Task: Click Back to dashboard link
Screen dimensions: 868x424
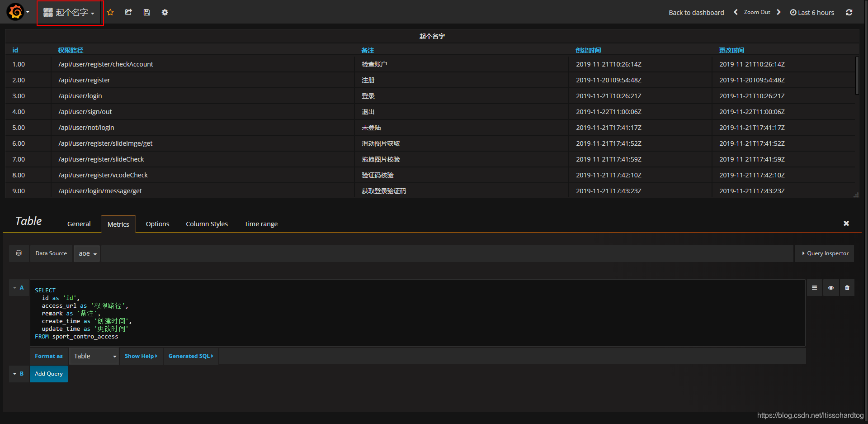Action: point(696,13)
